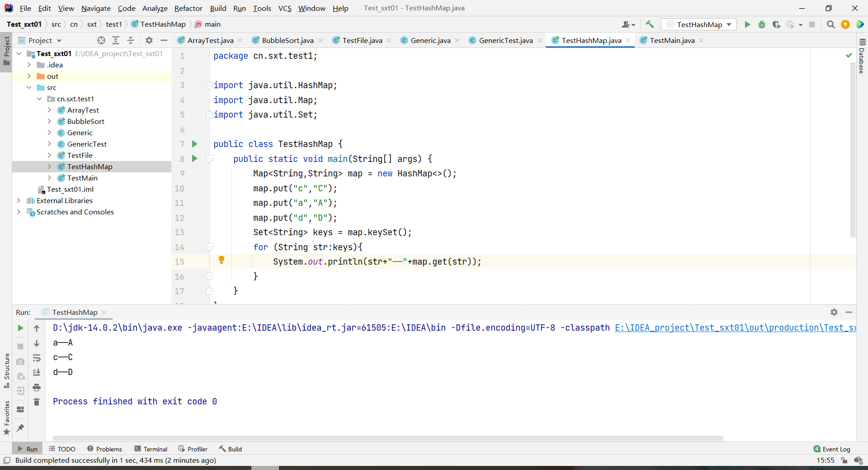Run main method from line 8 gutter
Viewport: 868px width, 470px height.
click(195, 158)
